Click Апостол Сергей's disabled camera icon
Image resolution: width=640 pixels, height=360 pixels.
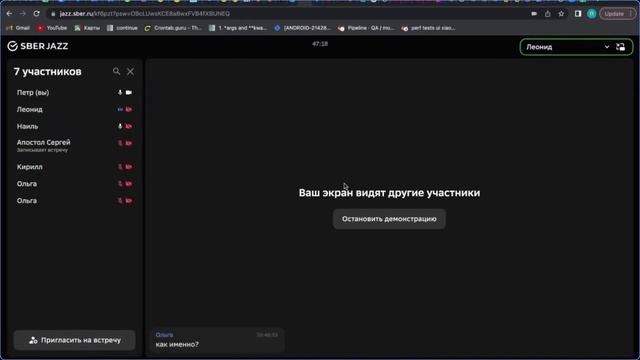tap(129, 143)
